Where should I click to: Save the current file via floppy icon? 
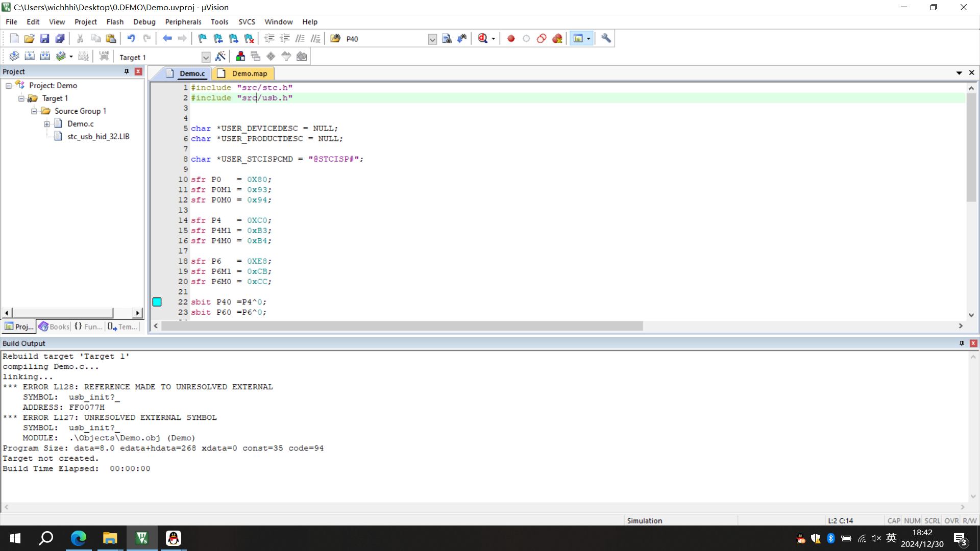pyautogui.click(x=45, y=38)
